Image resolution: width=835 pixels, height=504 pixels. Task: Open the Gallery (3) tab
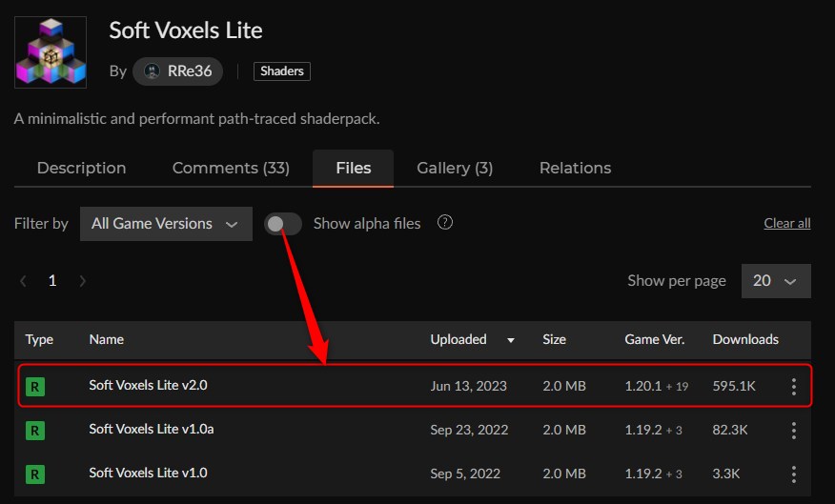(455, 169)
